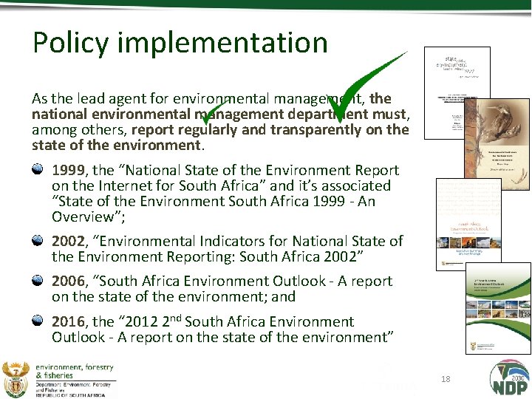This screenshot has width=532, height=399.
Task: Click 'on the state of the environment; and'
Action: click(174, 297)
